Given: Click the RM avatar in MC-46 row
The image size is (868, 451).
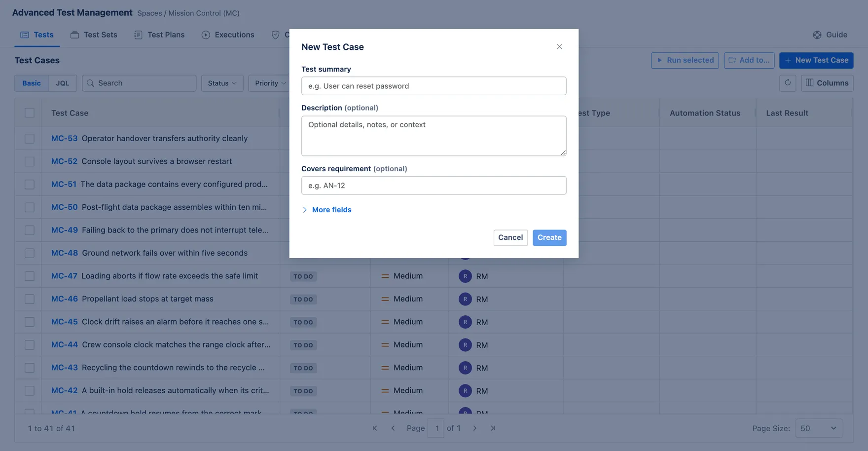Looking at the screenshot, I should click(x=465, y=299).
